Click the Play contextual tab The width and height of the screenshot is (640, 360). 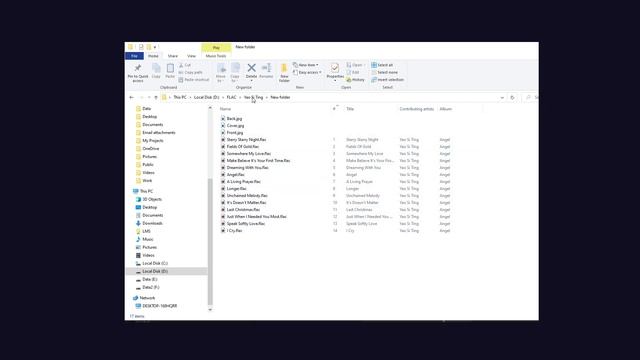tap(216, 48)
